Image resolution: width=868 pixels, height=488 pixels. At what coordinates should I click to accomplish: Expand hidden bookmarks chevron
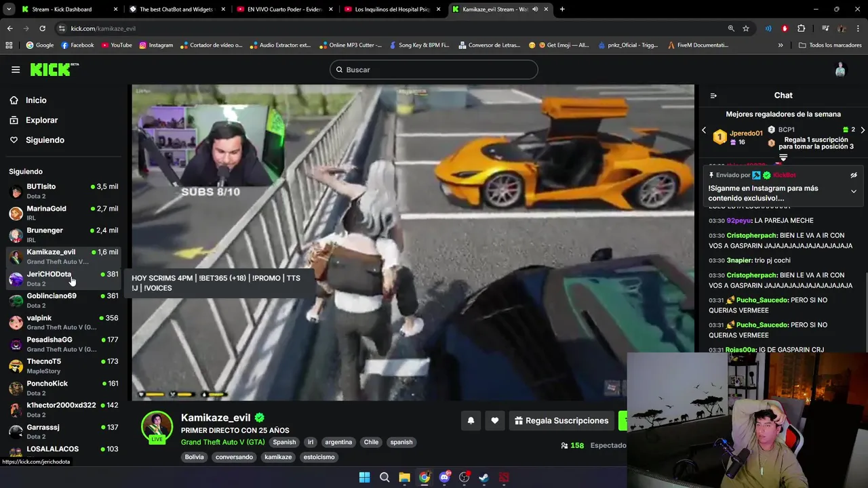781,45
